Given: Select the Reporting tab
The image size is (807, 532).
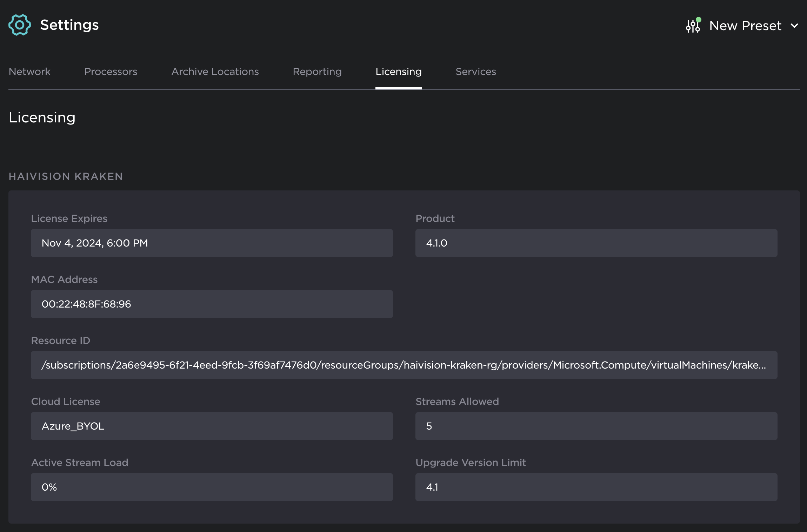Looking at the screenshot, I should (317, 72).
